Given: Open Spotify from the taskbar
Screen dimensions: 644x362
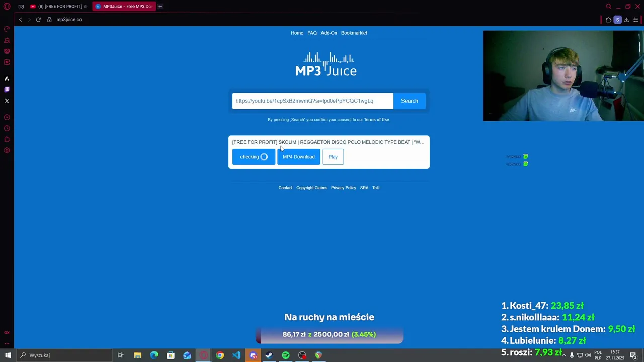Looking at the screenshot, I should 286,355.
